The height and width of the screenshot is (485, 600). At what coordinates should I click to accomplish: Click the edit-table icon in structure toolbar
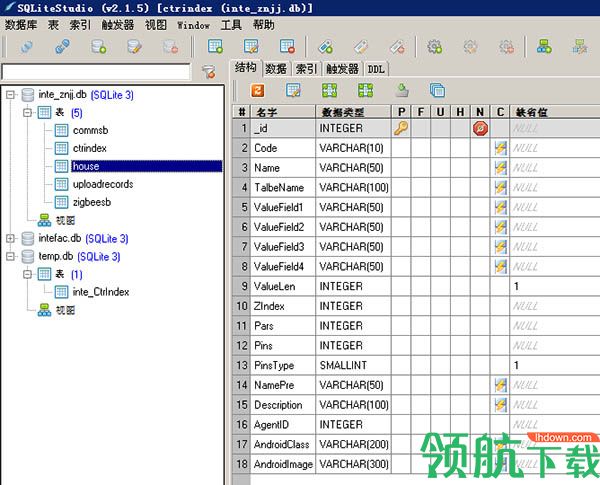click(x=293, y=91)
